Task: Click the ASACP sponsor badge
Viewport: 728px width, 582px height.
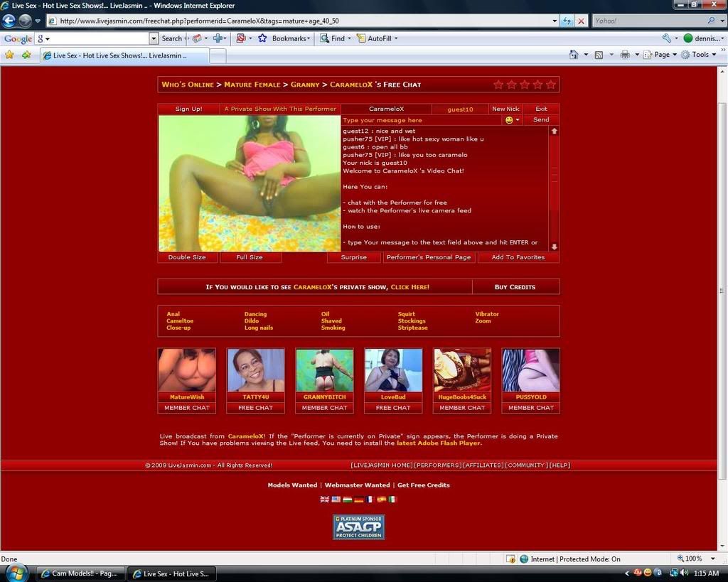Action: point(358,527)
